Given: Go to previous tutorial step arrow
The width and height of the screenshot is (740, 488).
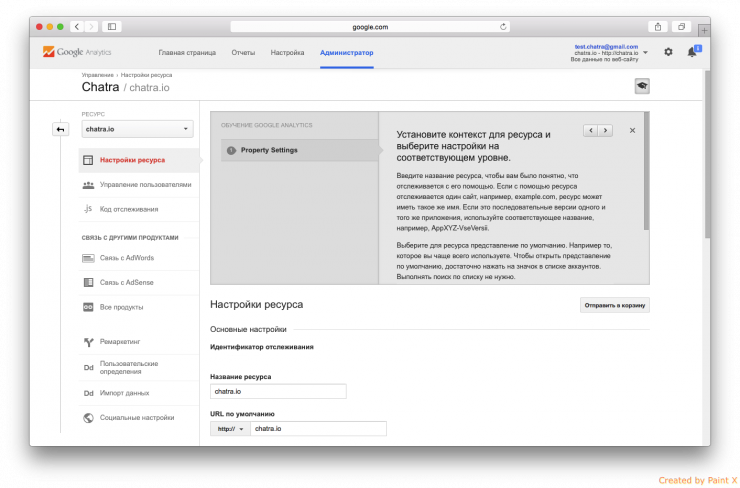Looking at the screenshot, I should (591, 130).
